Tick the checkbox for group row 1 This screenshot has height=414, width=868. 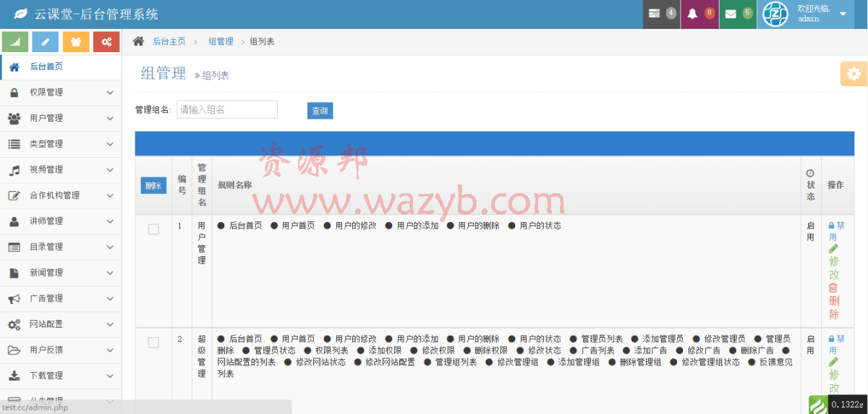tap(153, 229)
